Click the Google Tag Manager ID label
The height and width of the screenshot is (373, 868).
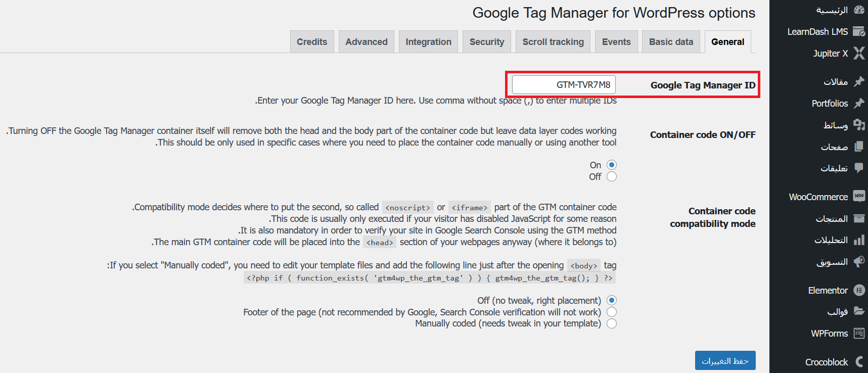tap(703, 85)
